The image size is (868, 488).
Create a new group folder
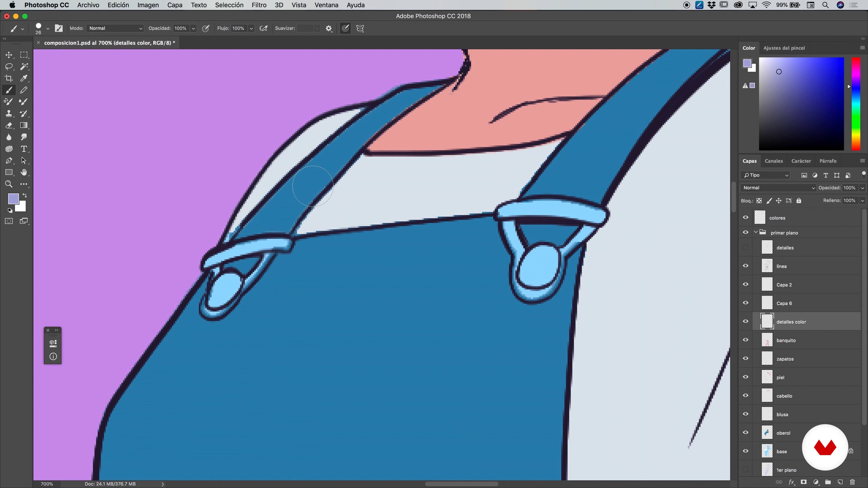point(828,482)
